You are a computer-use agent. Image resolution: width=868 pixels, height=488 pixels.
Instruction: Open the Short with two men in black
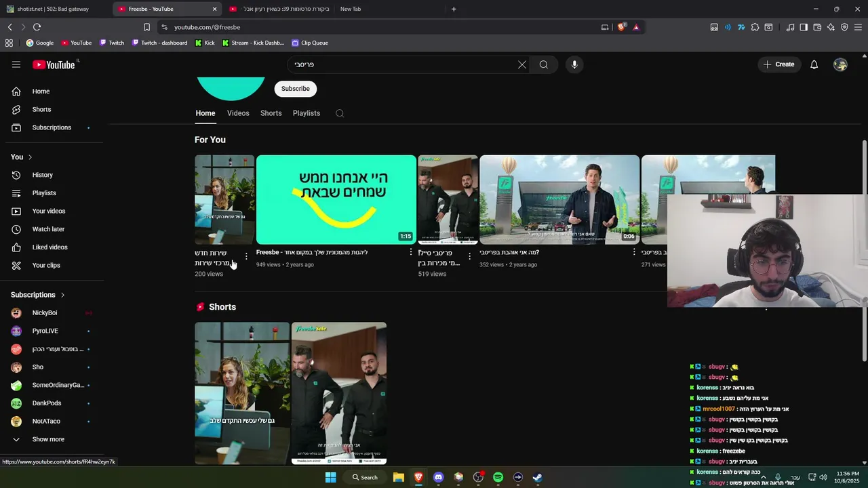click(x=339, y=393)
